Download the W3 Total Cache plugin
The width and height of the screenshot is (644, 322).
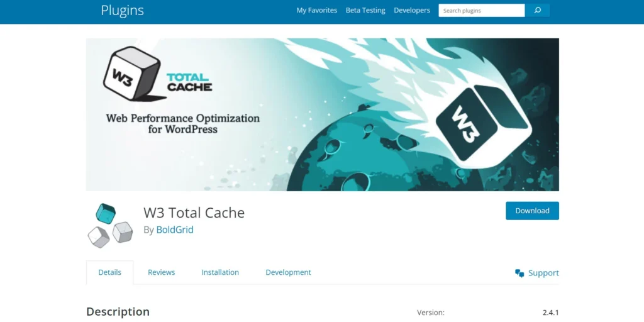tap(532, 211)
